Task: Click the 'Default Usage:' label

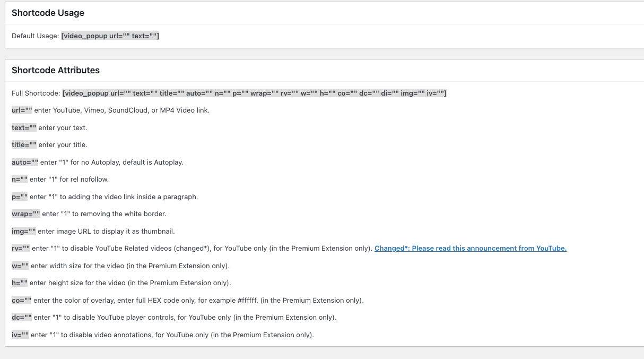Action: tap(35, 36)
